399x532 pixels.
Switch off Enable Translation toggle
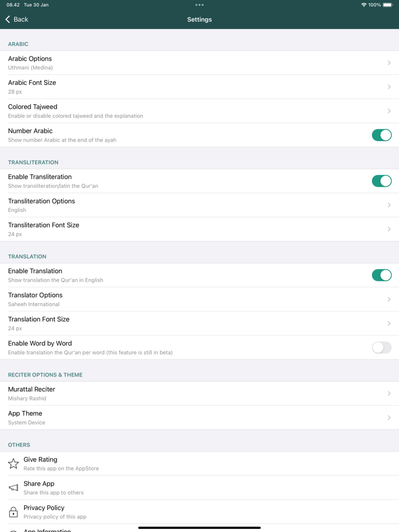pyautogui.click(x=381, y=275)
